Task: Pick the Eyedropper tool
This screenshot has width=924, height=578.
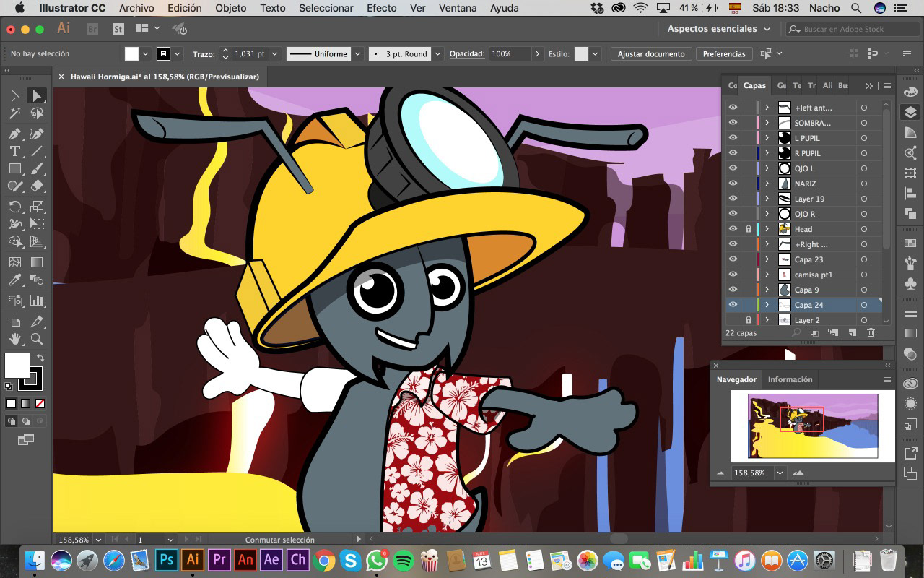Action: (14, 280)
